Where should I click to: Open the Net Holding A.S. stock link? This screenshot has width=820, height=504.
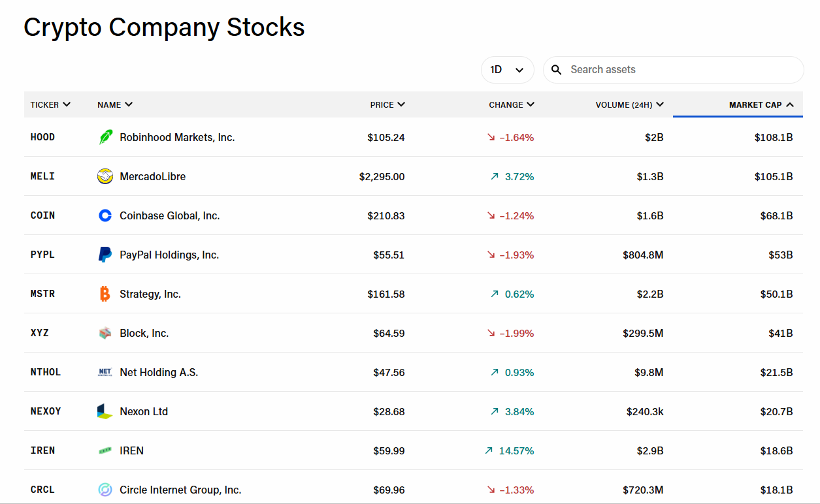(x=159, y=372)
